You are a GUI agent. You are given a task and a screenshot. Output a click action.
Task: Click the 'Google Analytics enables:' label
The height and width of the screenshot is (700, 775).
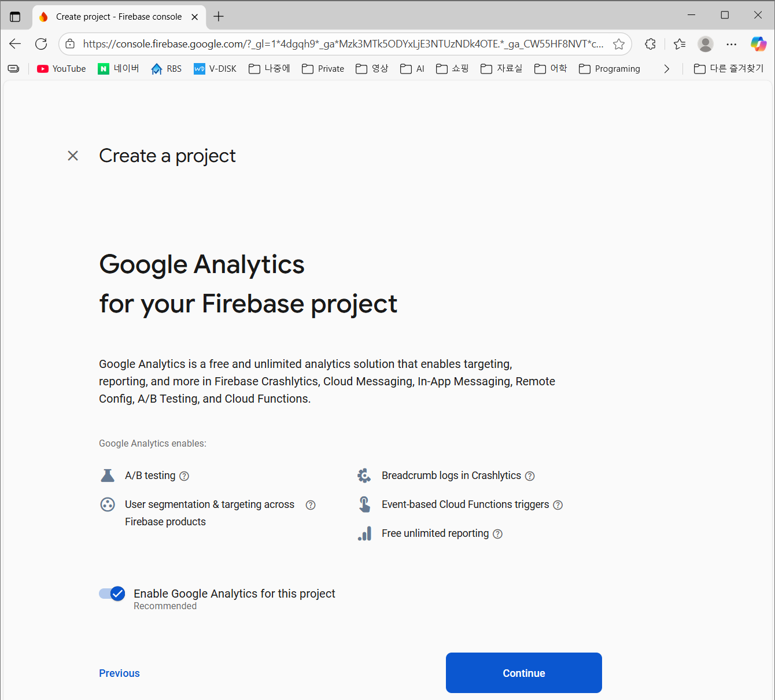(153, 444)
